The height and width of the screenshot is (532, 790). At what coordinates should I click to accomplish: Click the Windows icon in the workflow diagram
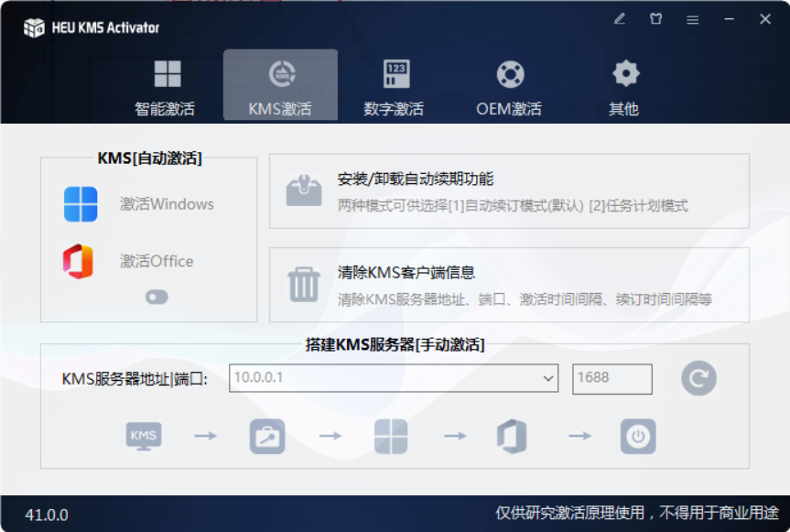[x=391, y=437]
